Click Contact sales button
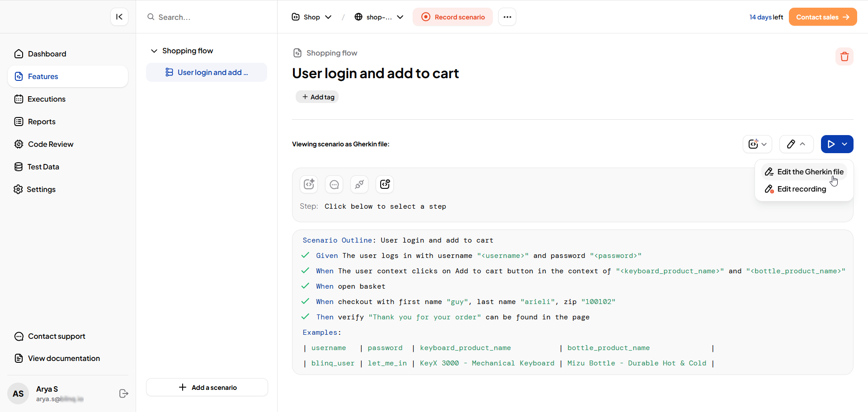868x412 pixels. pos(823,17)
